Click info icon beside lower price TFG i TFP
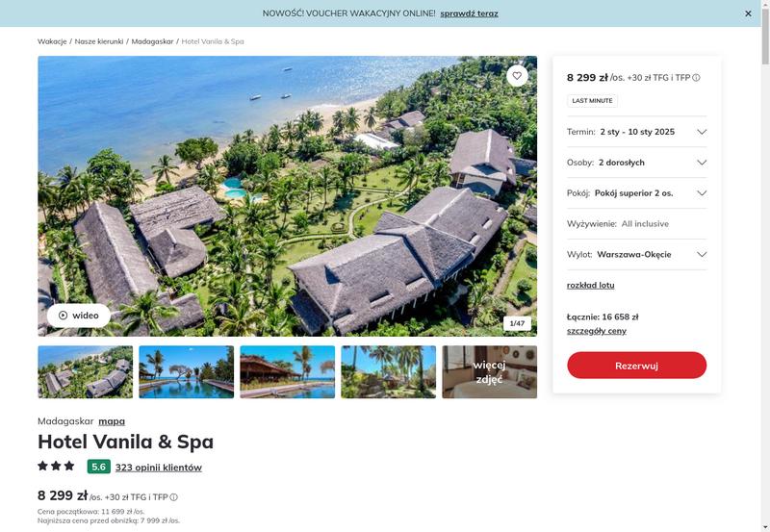This screenshot has height=532, width=770. point(174,497)
